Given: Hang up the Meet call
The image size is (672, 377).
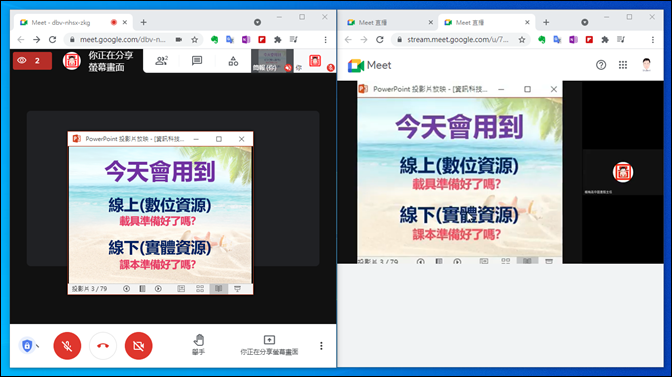Looking at the screenshot, I should click(x=103, y=346).
